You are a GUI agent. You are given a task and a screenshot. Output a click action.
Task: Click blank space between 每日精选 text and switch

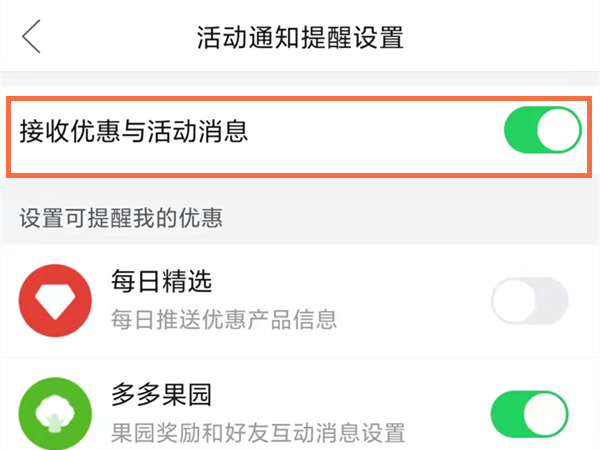tap(413, 301)
